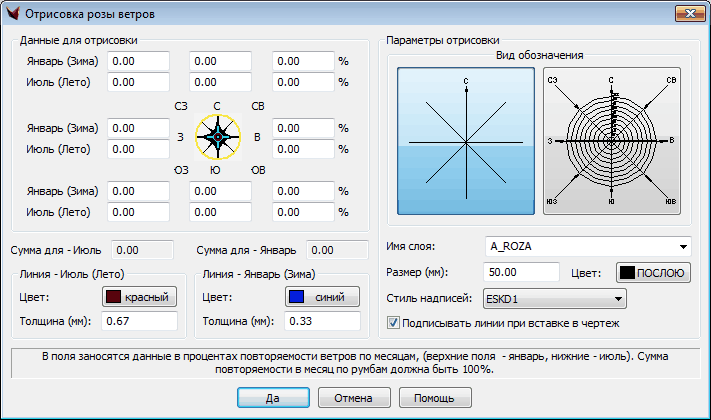Click July line thickness field 0.67
The height and width of the screenshot is (420, 711).
click(x=139, y=322)
